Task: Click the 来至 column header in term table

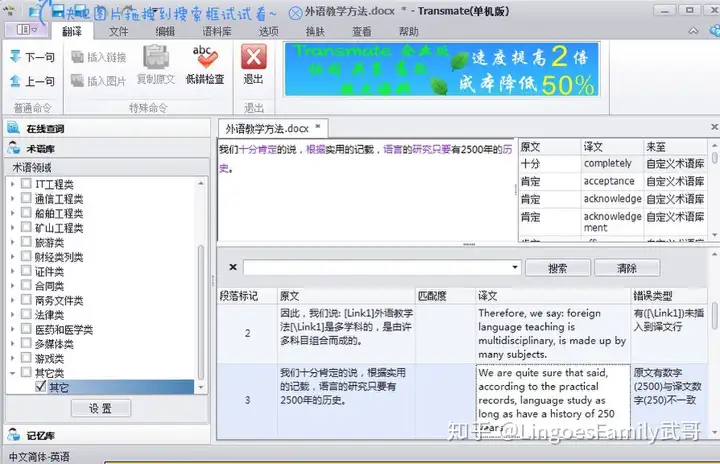Action: point(675,147)
